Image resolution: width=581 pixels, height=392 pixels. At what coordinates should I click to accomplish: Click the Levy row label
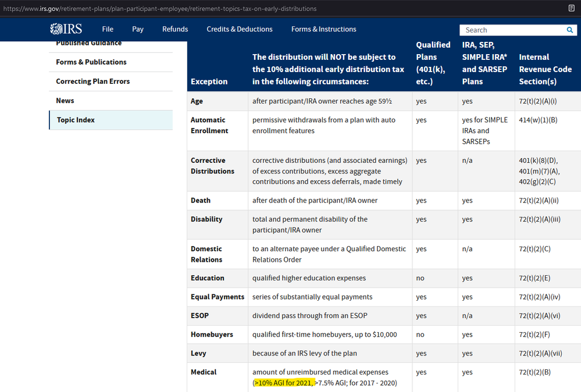(x=198, y=354)
